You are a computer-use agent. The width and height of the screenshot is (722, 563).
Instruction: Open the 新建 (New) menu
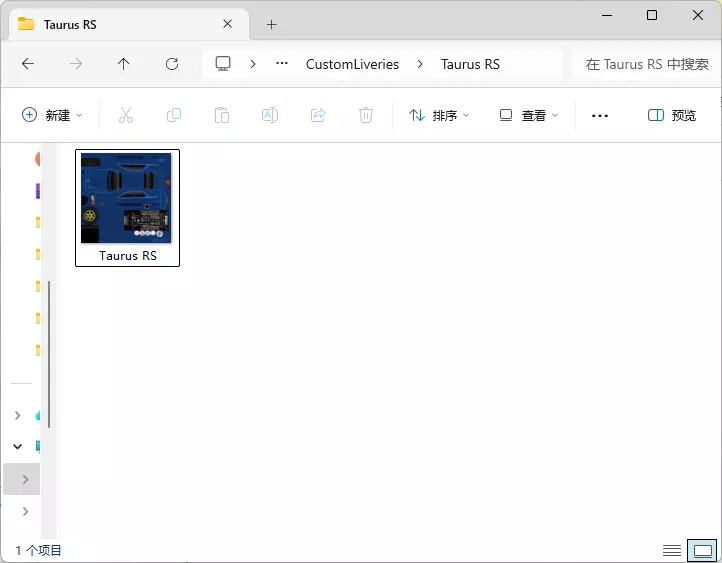(52, 115)
